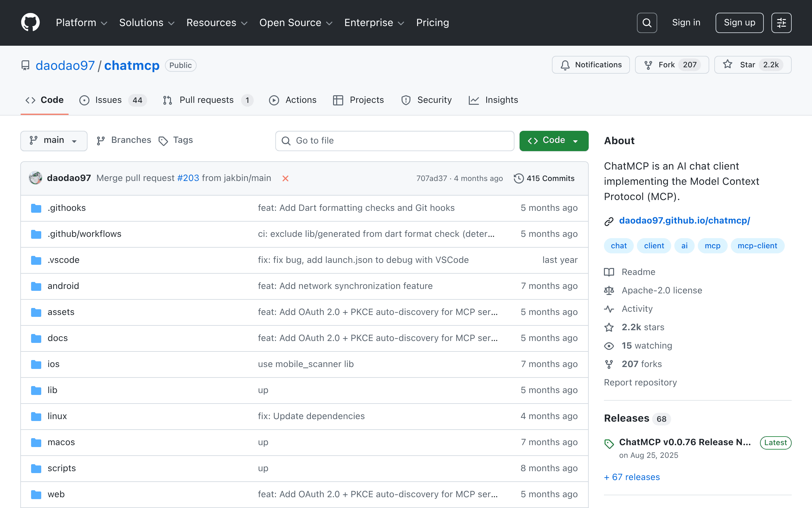
Task: Click Report repository link
Action: (x=640, y=382)
